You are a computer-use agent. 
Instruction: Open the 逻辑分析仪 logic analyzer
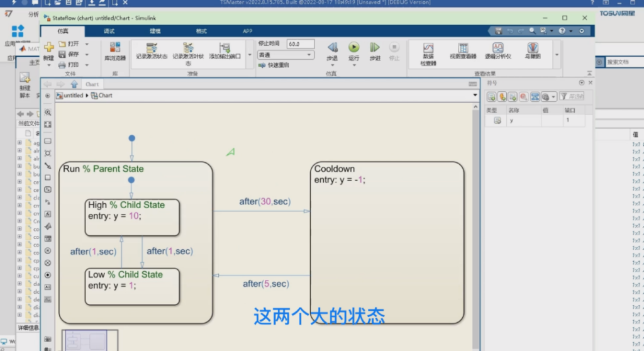click(x=497, y=49)
